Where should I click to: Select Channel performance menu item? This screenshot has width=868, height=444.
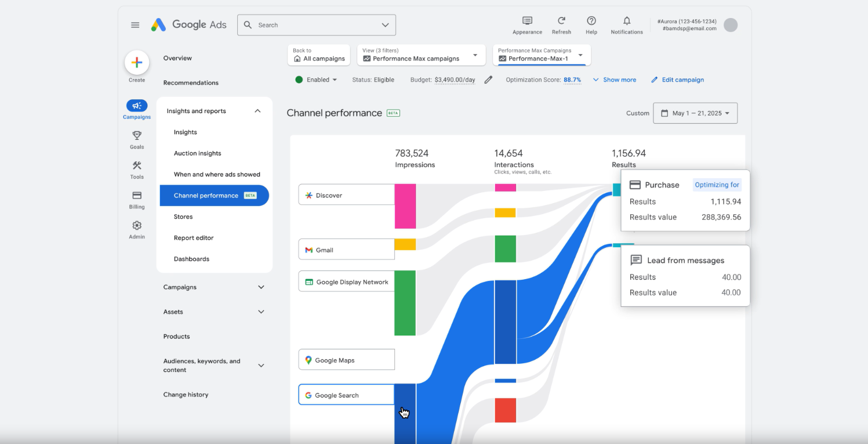click(215, 196)
